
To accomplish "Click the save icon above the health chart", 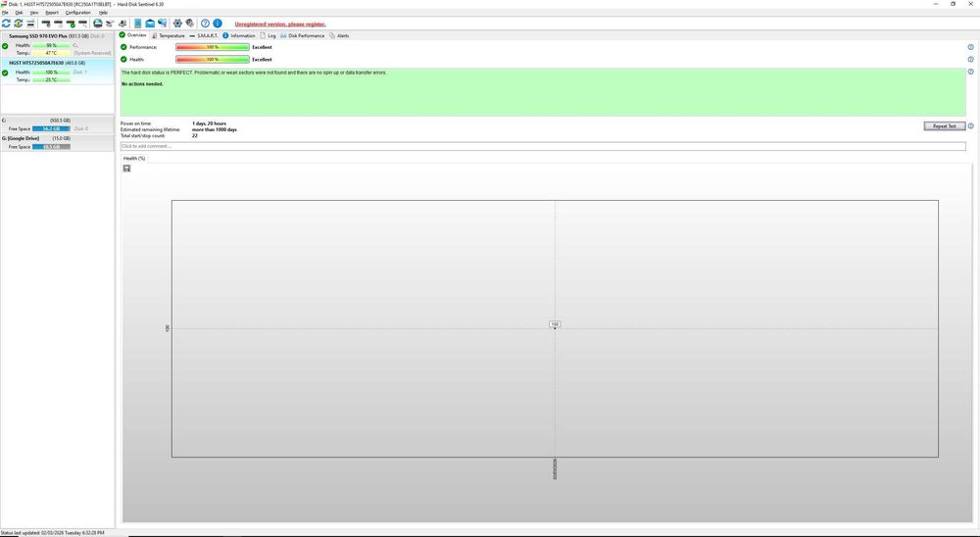I will click(126, 169).
